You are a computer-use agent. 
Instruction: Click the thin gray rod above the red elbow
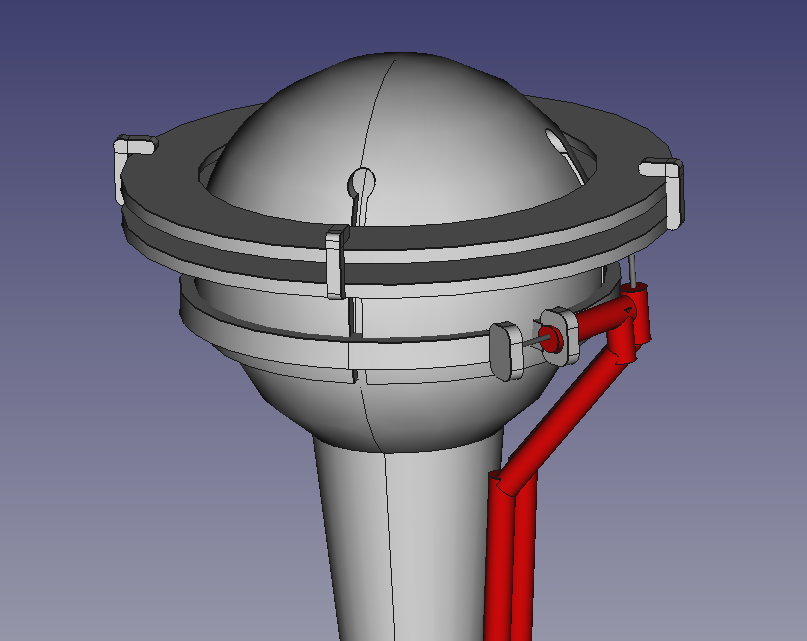point(633,270)
